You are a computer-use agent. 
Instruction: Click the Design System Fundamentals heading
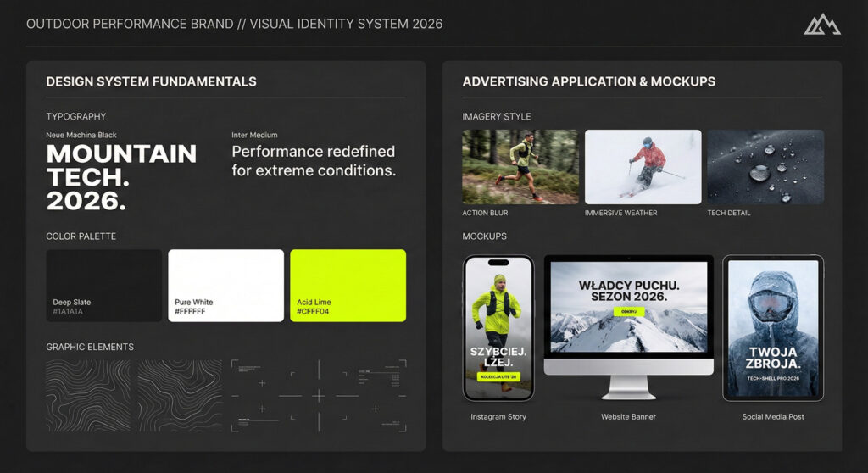click(151, 82)
